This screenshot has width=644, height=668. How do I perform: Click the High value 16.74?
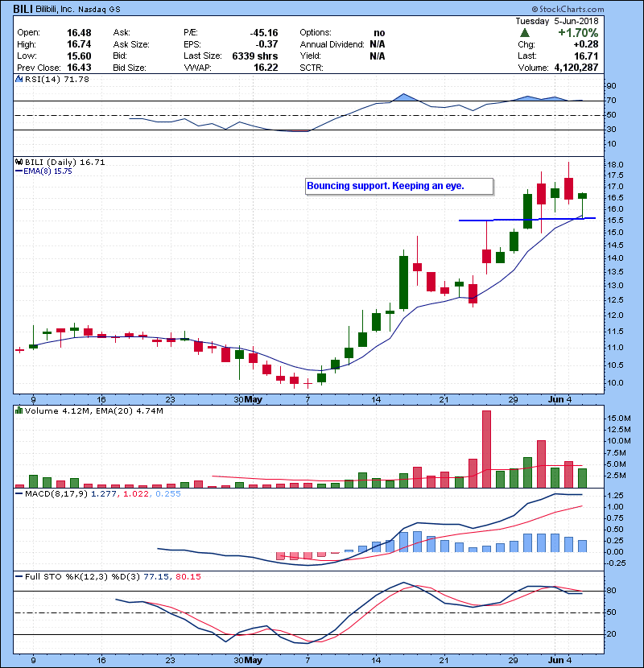pos(79,44)
